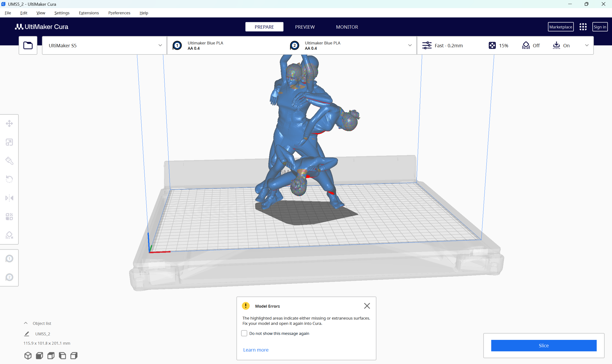Image resolution: width=612 pixels, height=364 pixels.
Task: Expand the material configuration dropdown arrow
Action: 410,45
